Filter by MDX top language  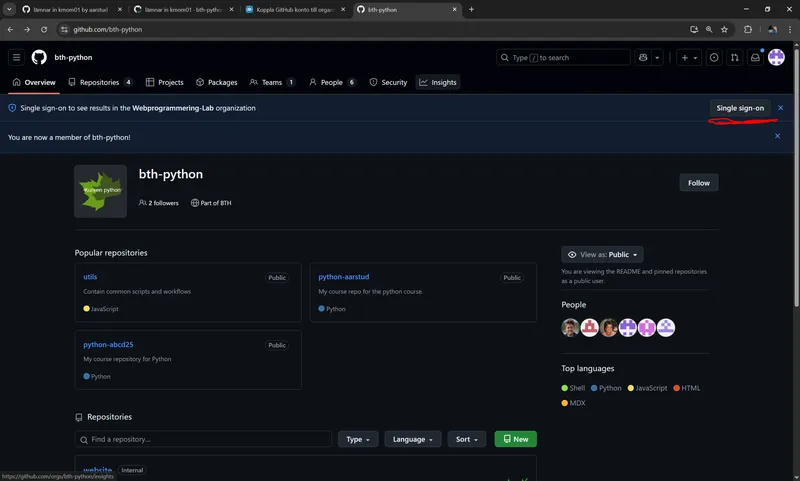click(573, 403)
